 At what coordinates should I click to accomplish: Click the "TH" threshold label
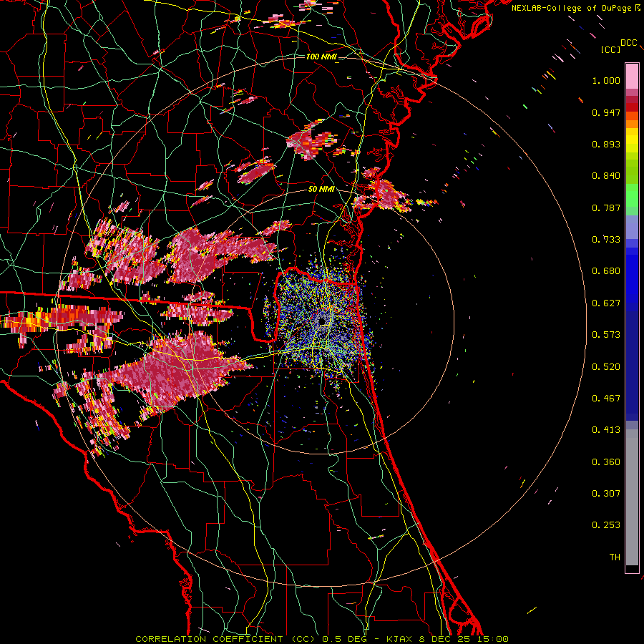[615, 557]
